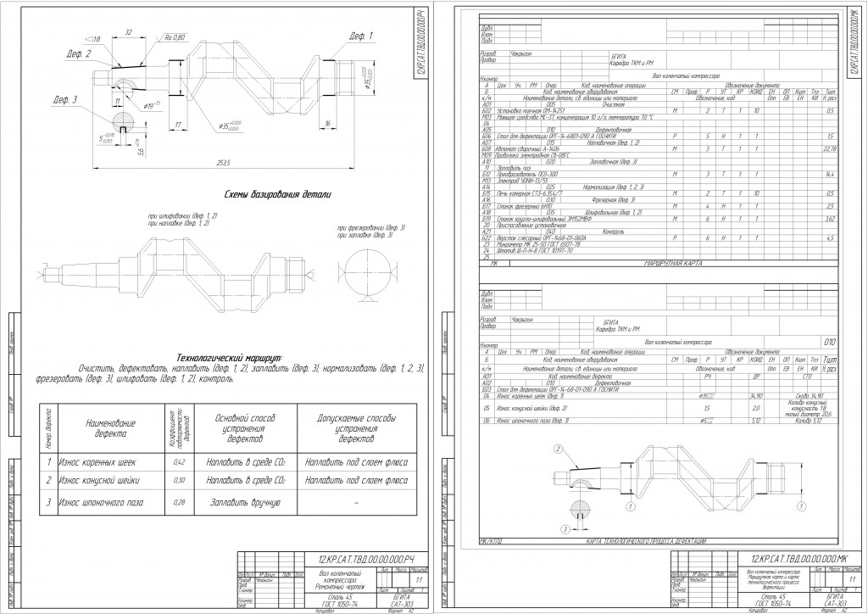Select the overall length dimension '253,5'
Viewport: 868px width, 614px height.
(x=224, y=162)
